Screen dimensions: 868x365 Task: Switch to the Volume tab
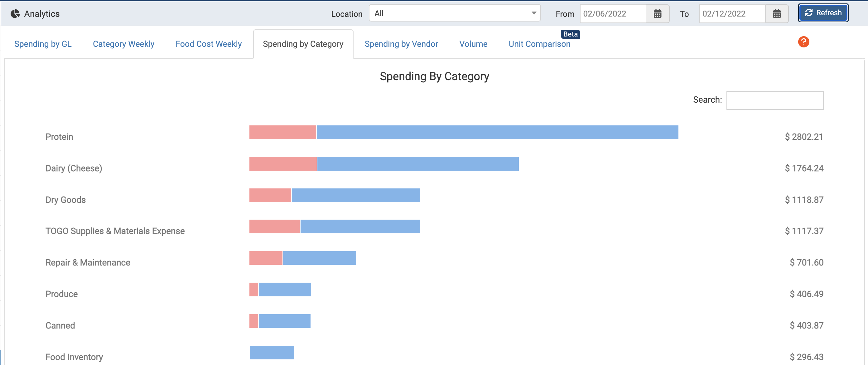[x=473, y=44]
